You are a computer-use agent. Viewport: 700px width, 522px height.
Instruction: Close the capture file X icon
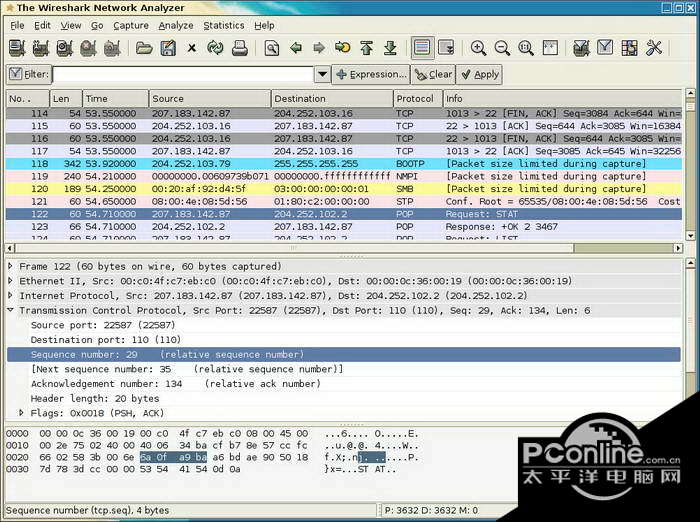click(192, 48)
